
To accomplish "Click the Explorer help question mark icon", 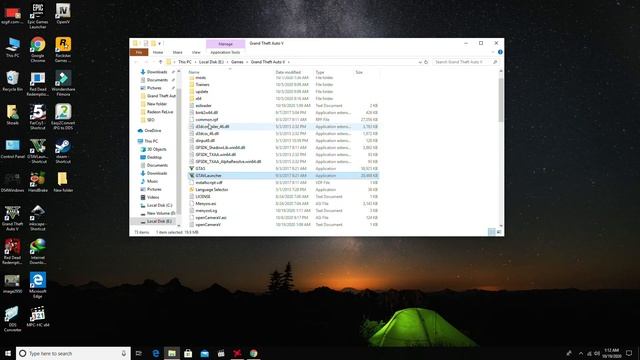I will point(500,52).
